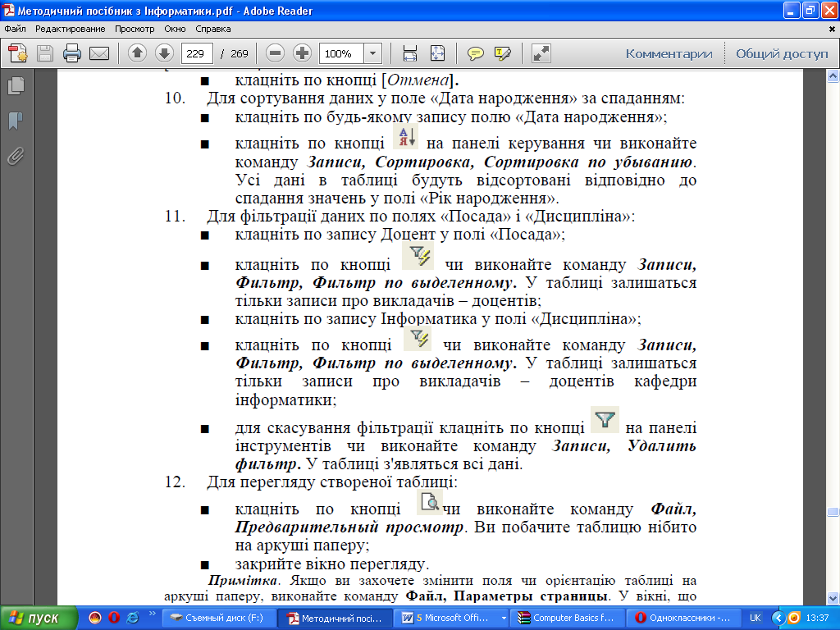Click the vertical scrollbar thumb
Image resolution: width=840 pixels, height=630 pixels.
pos(833,512)
